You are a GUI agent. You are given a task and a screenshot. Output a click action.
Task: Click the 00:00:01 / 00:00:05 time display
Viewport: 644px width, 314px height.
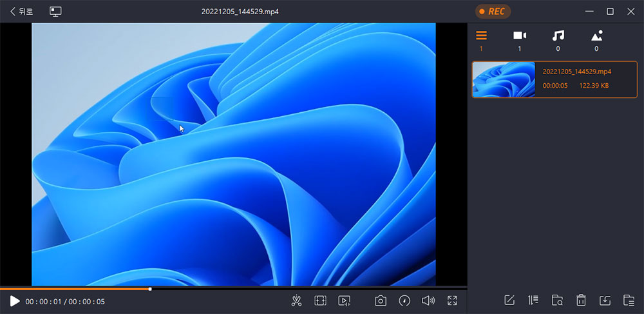pos(65,302)
